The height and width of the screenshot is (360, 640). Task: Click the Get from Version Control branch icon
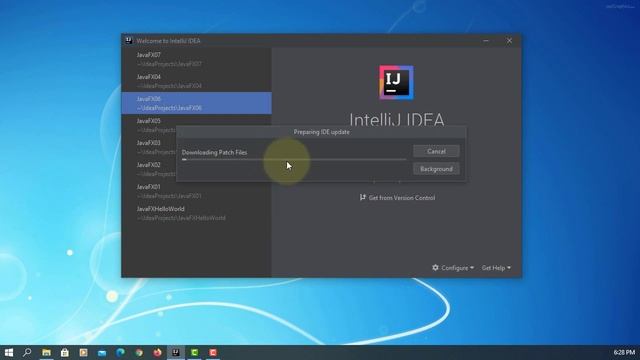[x=362, y=198]
